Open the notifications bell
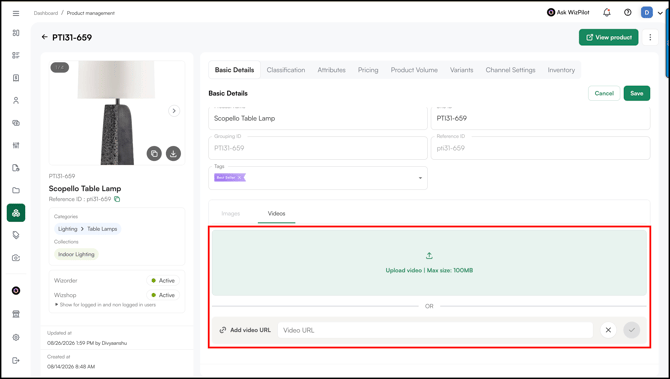The image size is (670, 379). (607, 13)
